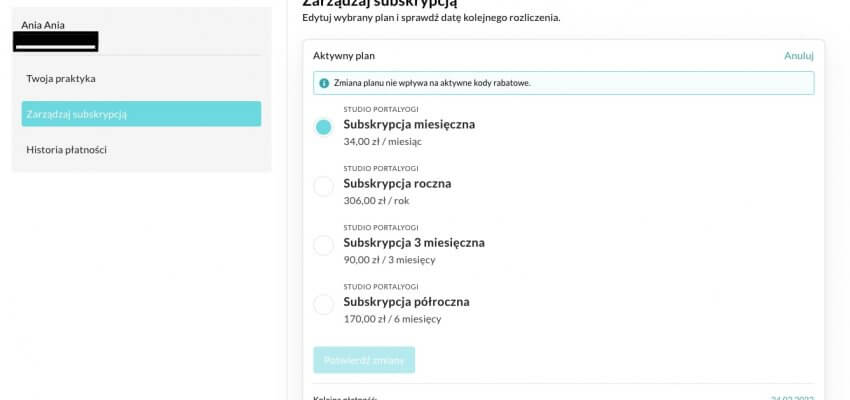Image resolution: width=850 pixels, height=400 pixels.
Task: Click the Subskrypcja 3 miesięczna title text
Action: coord(414,243)
